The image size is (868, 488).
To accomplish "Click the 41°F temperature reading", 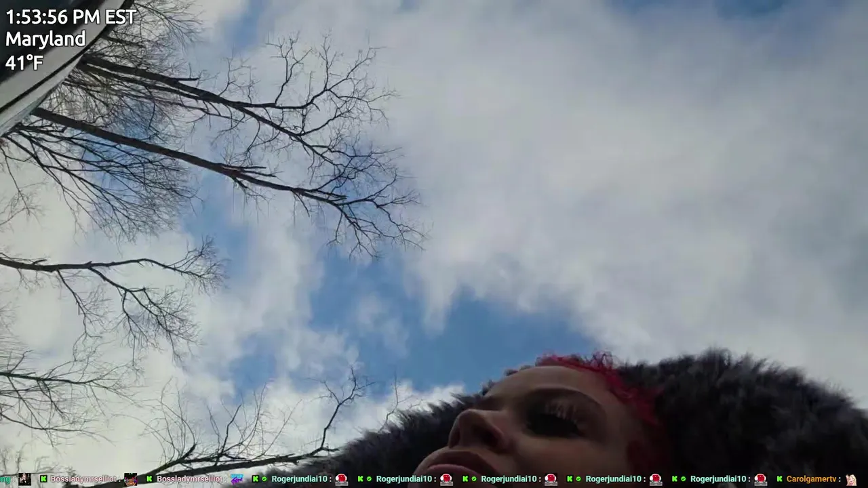I will 24,62.
